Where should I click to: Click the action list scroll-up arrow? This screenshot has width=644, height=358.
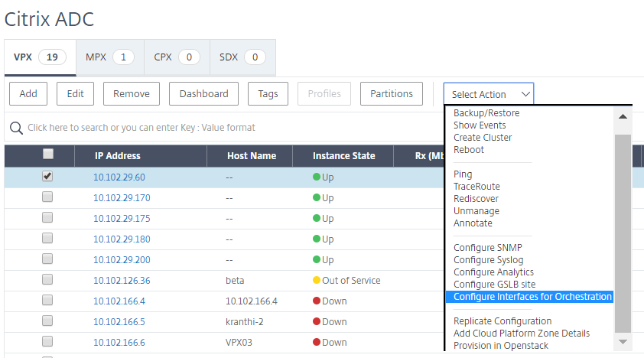click(623, 116)
